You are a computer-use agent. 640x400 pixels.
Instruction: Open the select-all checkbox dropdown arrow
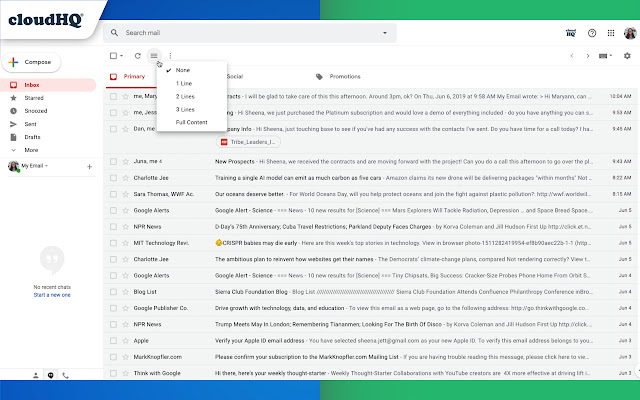pyautogui.click(x=123, y=56)
